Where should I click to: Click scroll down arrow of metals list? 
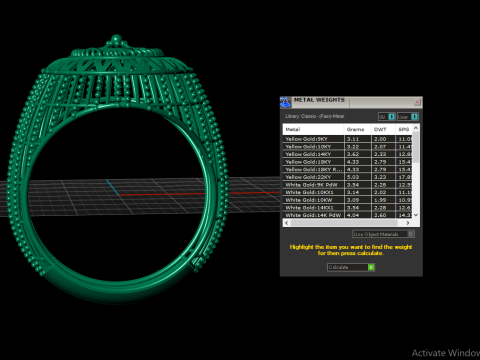coord(416,215)
